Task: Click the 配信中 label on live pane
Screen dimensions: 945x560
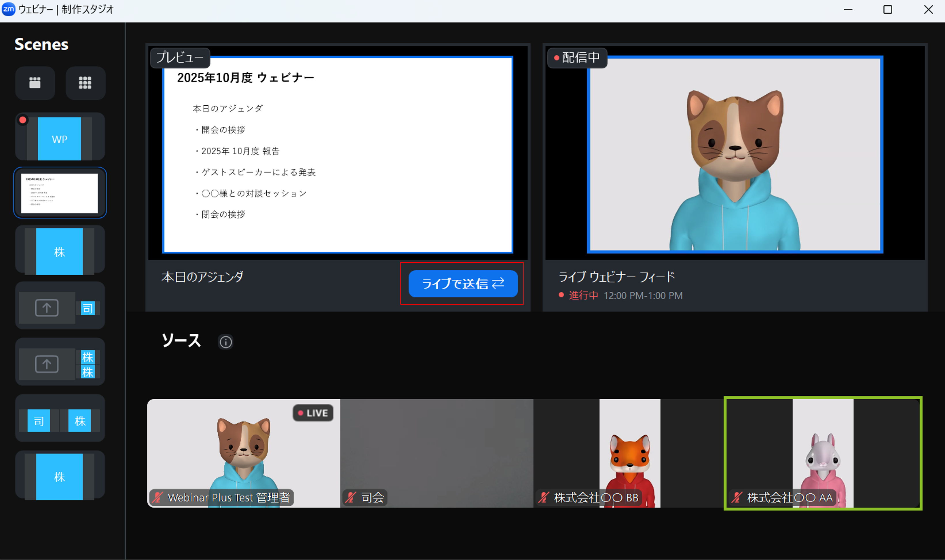Action: click(x=577, y=58)
